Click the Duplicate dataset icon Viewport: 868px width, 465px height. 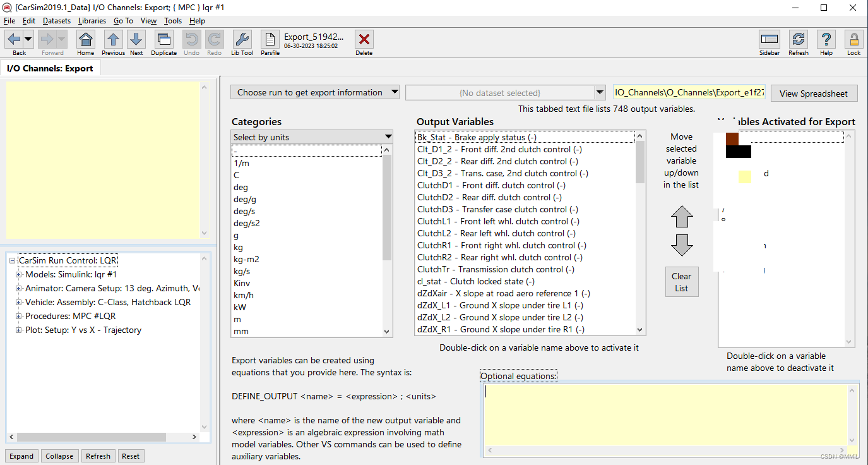pyautogui.click(x=163, y=40)
